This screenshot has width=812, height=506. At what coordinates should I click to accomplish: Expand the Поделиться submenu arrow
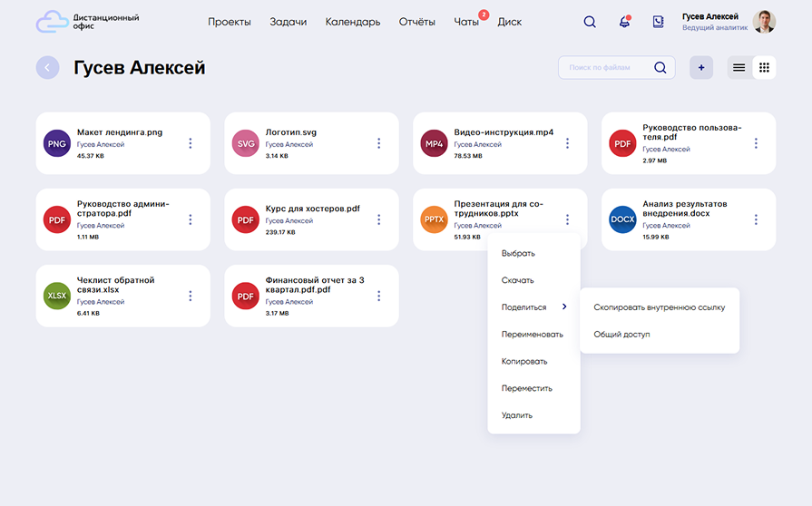pos(564,307)
